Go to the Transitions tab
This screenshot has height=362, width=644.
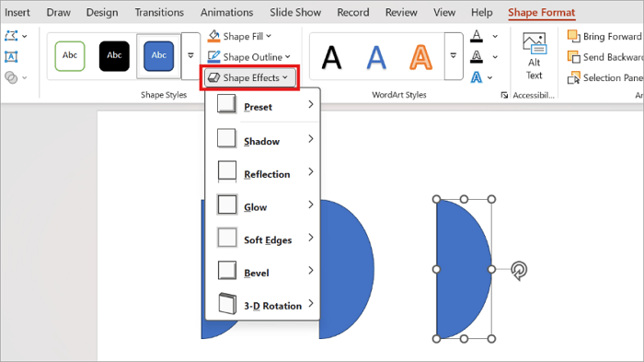click(159, 12)
